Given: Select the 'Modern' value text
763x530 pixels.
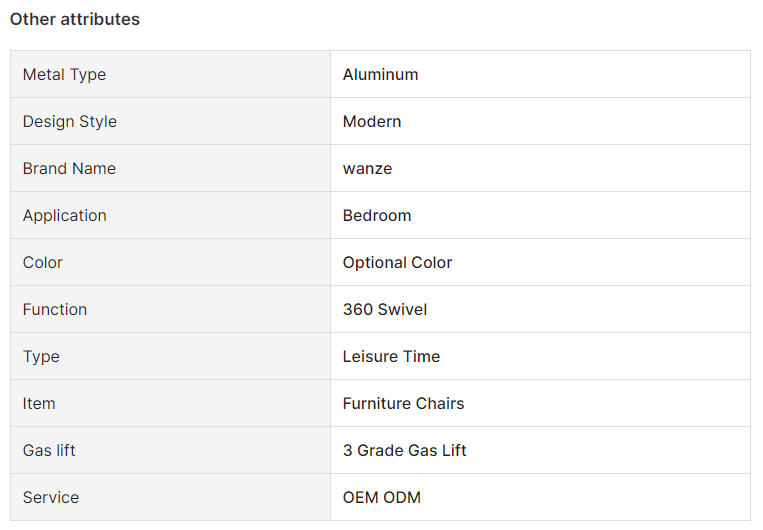Looking at the screenshot, I should 372,122.
